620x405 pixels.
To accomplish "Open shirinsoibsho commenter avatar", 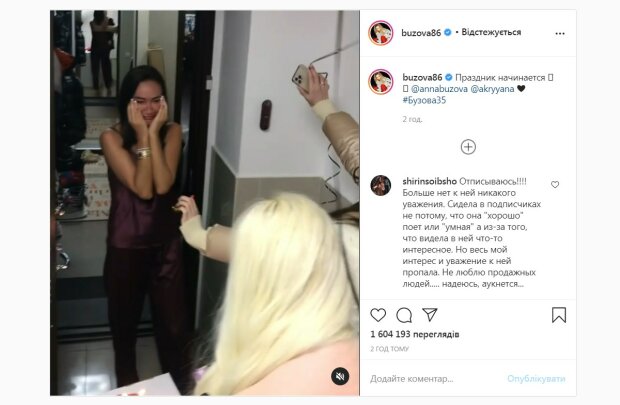I will click(x=381, y=185).
